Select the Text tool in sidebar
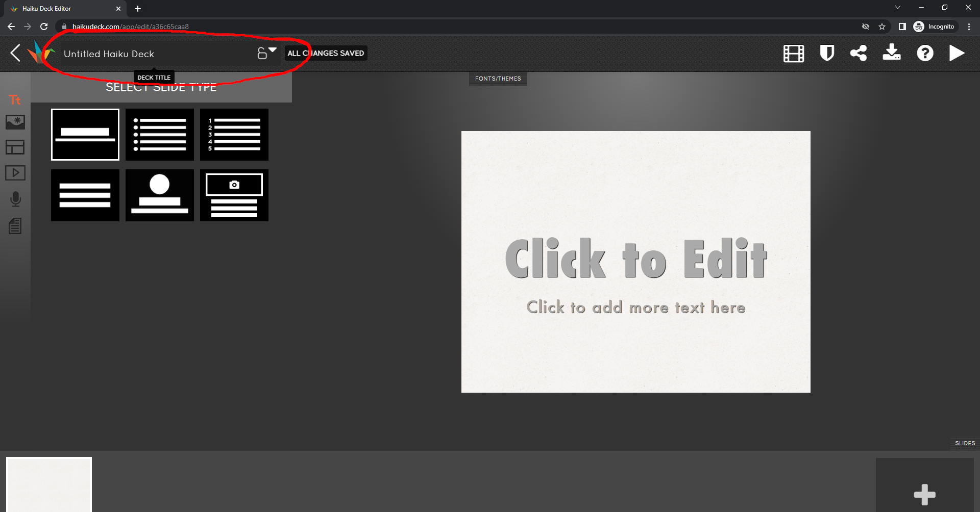Viewport: 980px width, 512px height. pyautogui.click(x=15, y=100)
